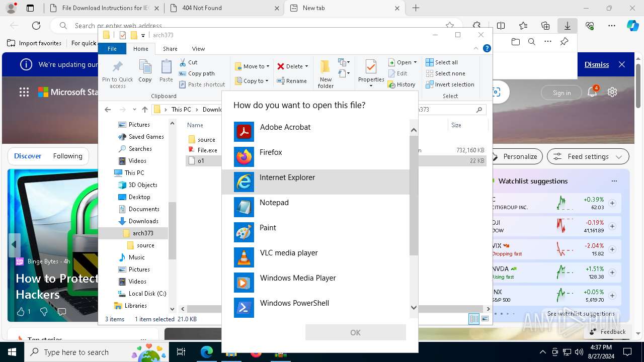Create a New folder from ribbon
Screen dimensions: 644x362
click(x=326, y=74)
